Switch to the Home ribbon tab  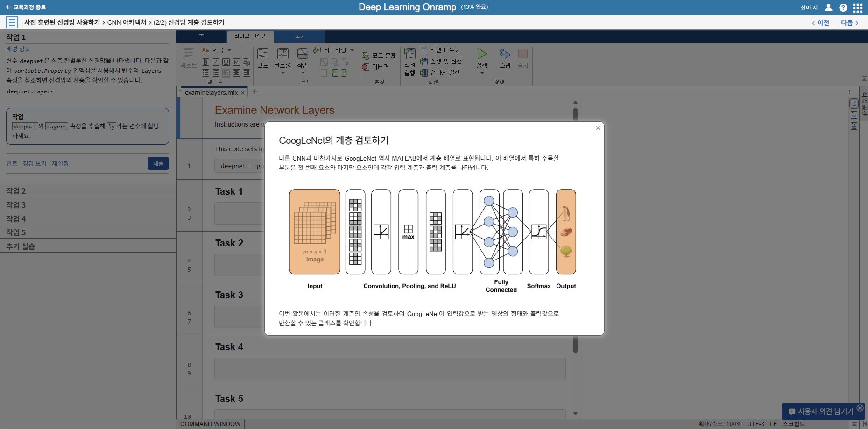point(202,36)
